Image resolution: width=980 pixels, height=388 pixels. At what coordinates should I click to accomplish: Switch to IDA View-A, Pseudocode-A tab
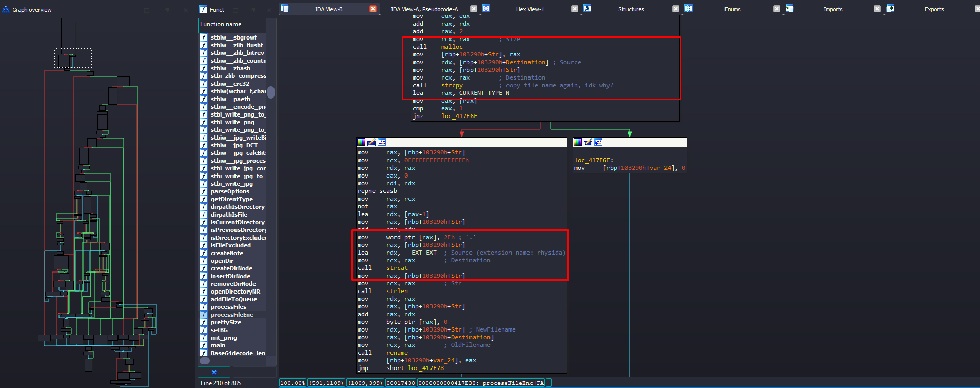[x=424, y=9]
